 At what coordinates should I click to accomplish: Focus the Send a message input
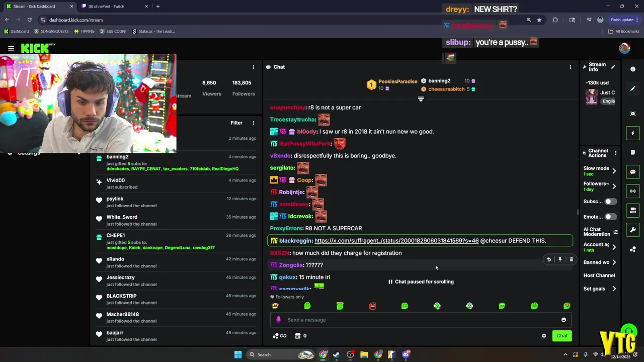421,320
